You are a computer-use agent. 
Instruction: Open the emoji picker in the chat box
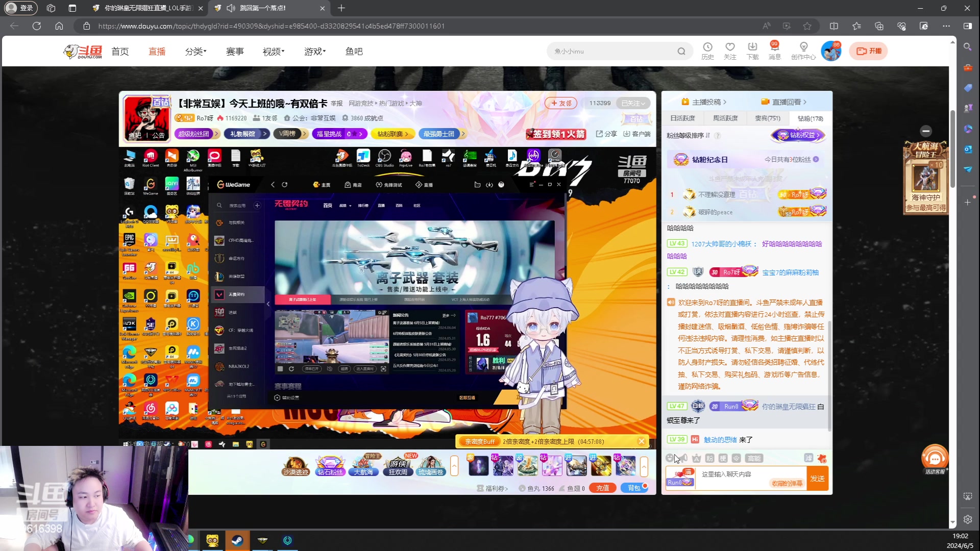click(x=670, y=458)
